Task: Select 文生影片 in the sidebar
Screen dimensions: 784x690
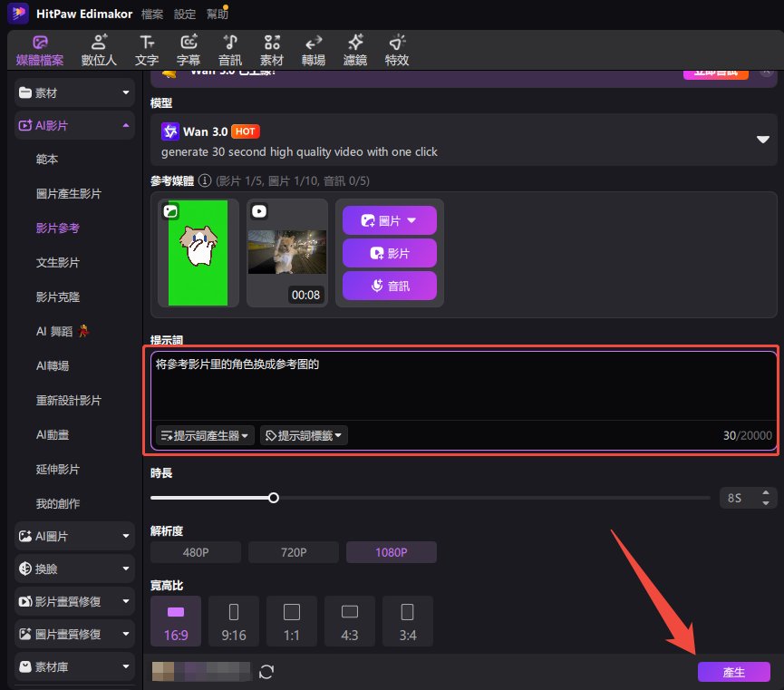Action: (57, 263)
